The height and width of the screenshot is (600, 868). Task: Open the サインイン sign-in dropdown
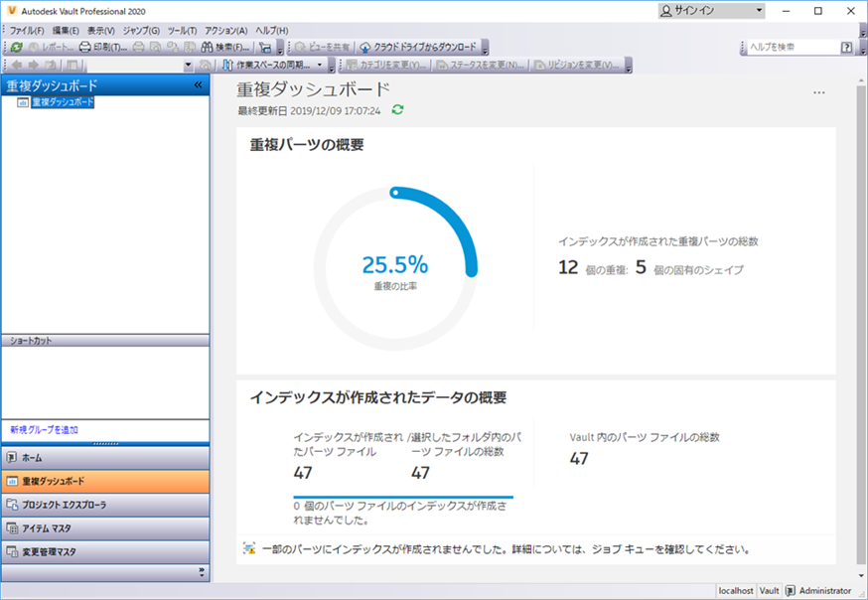(711, 11)
